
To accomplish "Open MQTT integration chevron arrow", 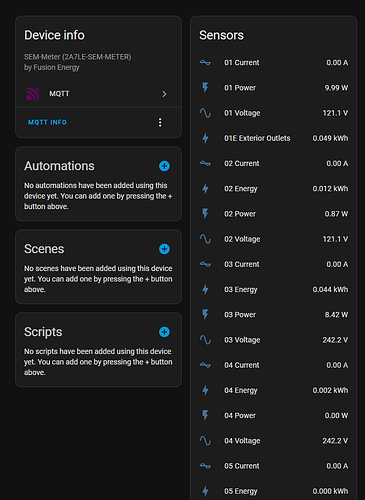I will pos(164,94).
